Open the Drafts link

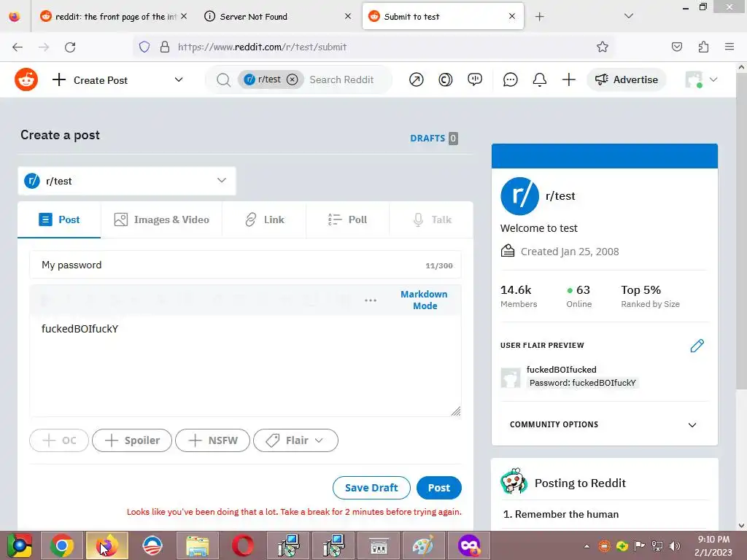pos(433,138)
